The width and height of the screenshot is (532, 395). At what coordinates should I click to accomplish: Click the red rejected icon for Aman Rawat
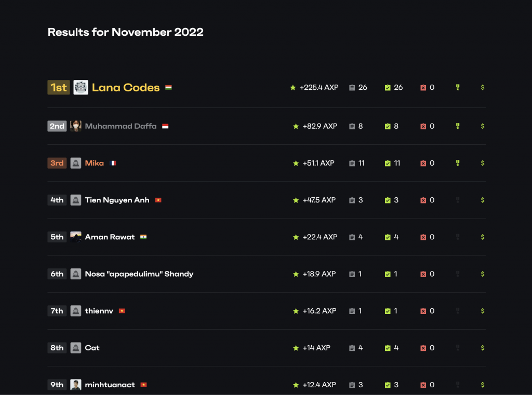423,237
